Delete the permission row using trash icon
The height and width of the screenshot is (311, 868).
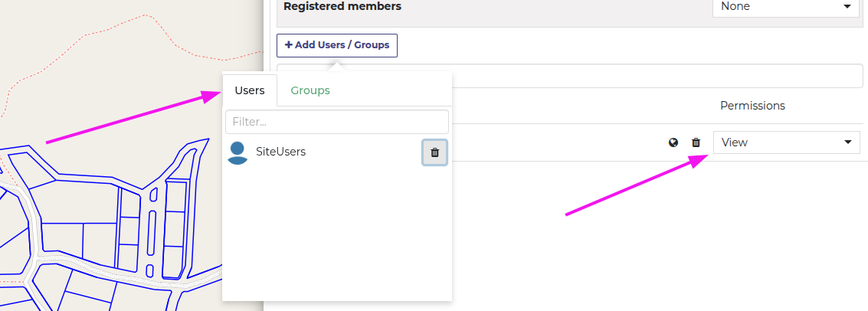click(696, 142)
